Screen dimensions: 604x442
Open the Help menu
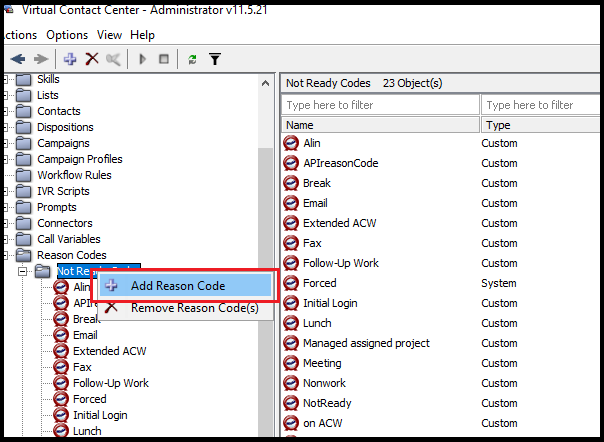[x=142, y=35]
